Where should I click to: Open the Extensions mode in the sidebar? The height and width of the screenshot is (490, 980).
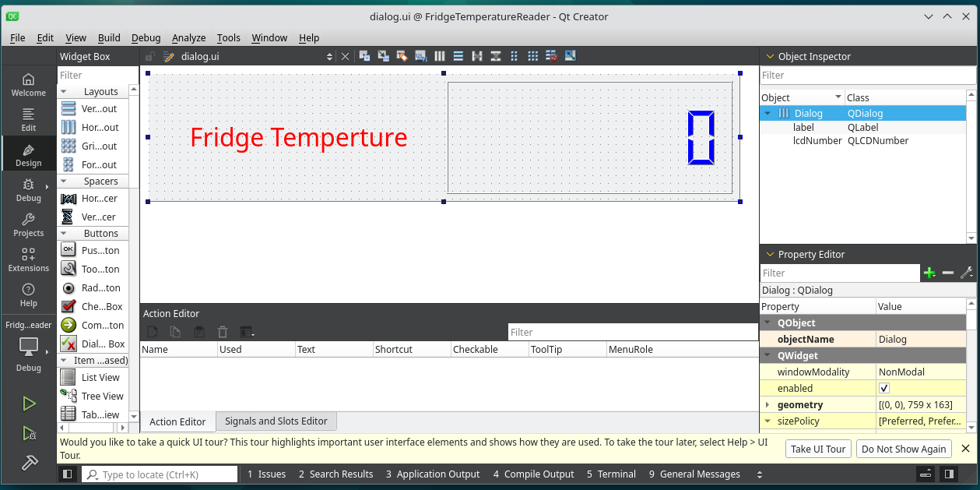[29, 260]
